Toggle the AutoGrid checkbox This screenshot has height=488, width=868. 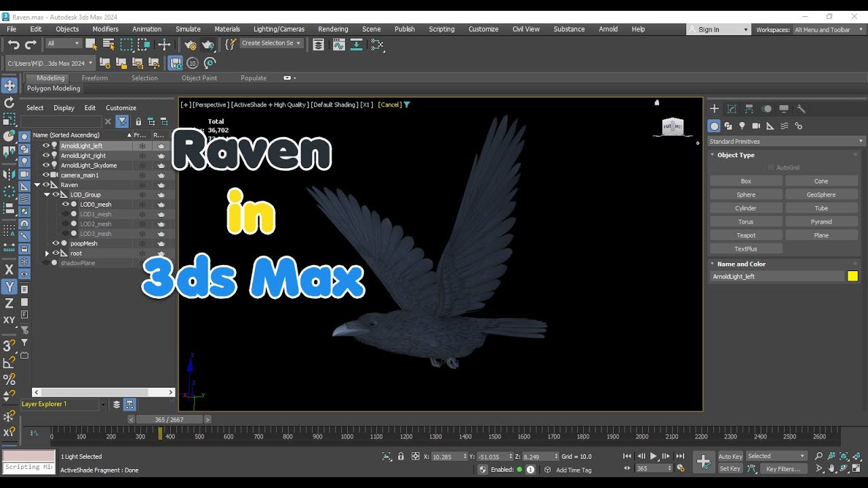(x=770, y=167)
